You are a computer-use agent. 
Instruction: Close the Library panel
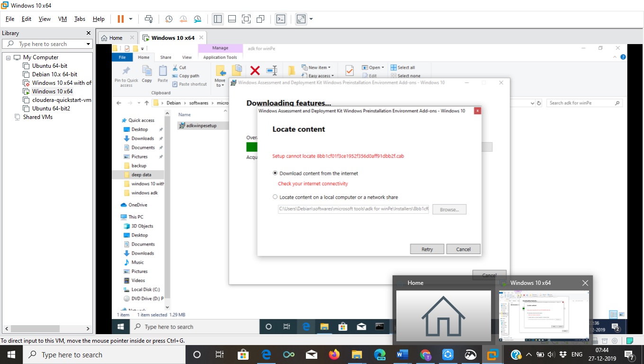click(x=88, y=33)
